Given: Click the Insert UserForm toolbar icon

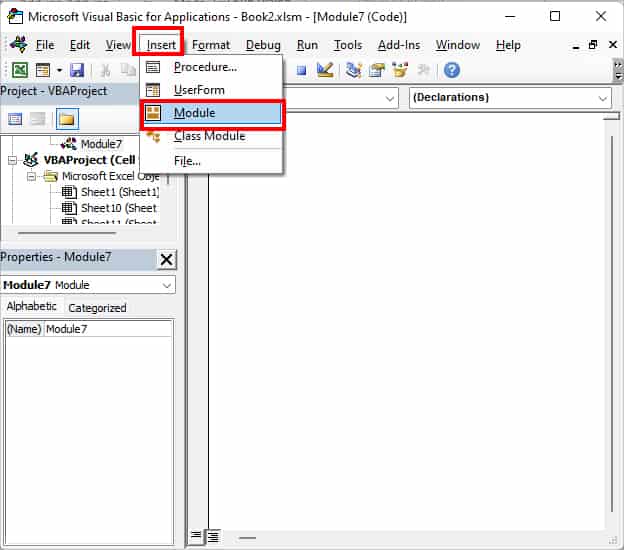Looking at the screenshot, I should click(x=43, y=70).
